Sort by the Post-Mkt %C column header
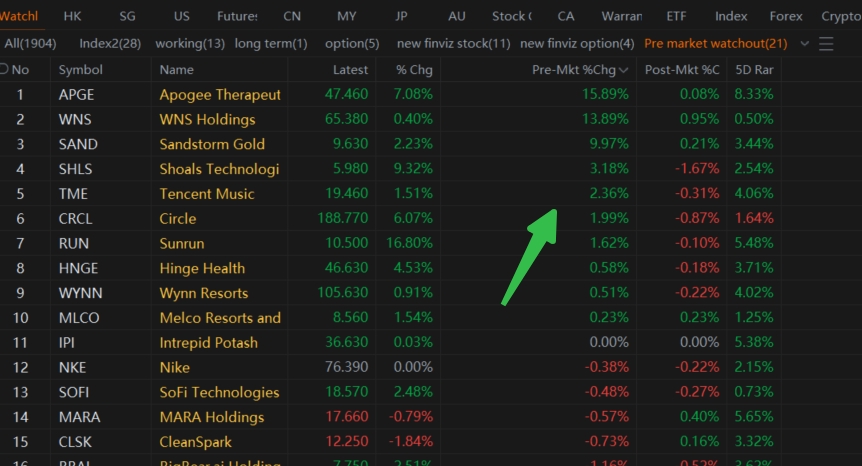 pyautogui.click(x=682, y=70)
